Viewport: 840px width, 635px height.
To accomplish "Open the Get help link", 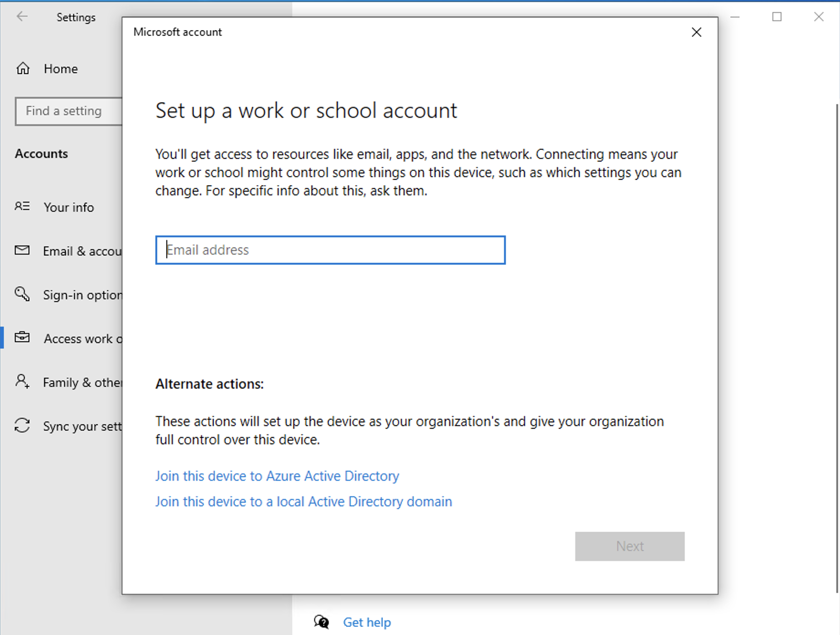I will [367, 622].
